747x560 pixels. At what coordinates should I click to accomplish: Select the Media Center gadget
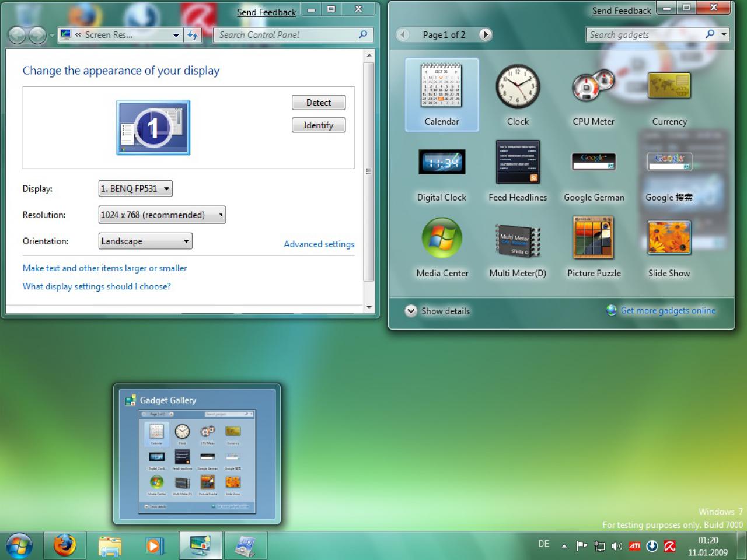tap(442, 246)
